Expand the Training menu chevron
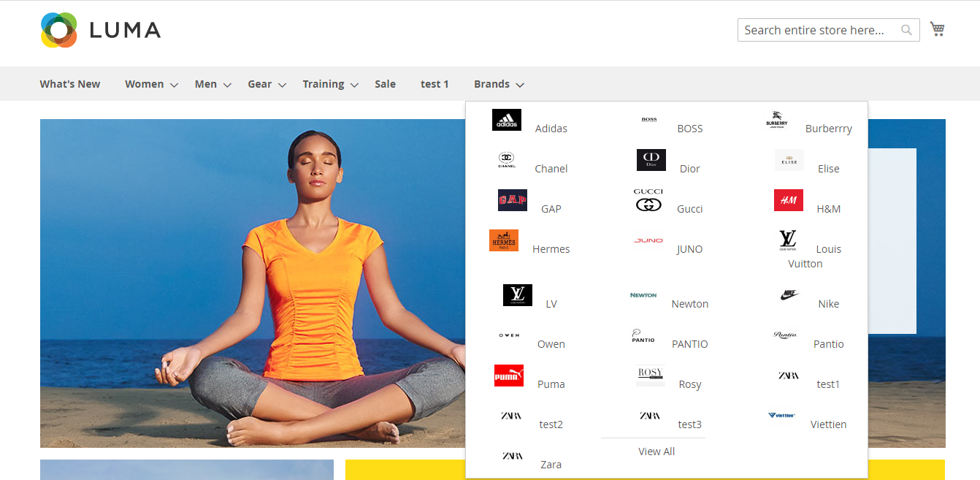The image size is (980, 480). 354,85
